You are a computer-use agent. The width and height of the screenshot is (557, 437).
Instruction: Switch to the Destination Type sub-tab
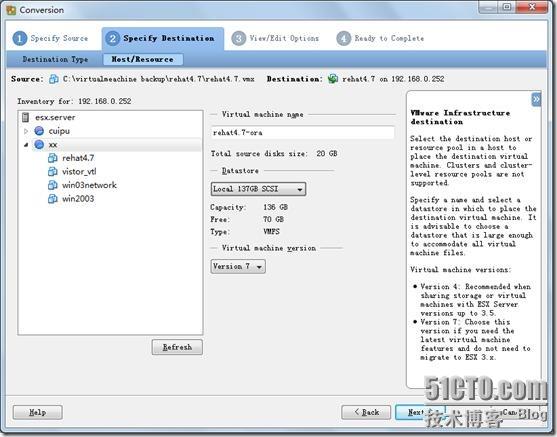(55, 59)
